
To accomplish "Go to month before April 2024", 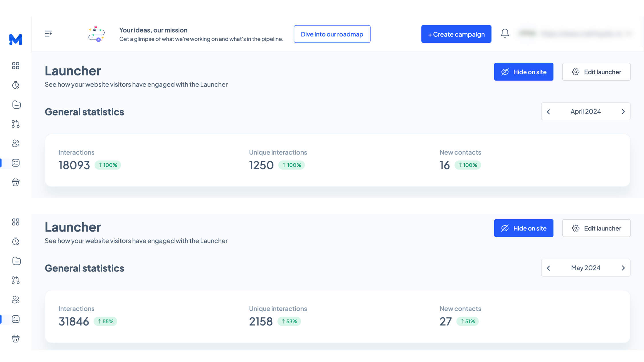I will pyautogui.click(x=548, y=112).
